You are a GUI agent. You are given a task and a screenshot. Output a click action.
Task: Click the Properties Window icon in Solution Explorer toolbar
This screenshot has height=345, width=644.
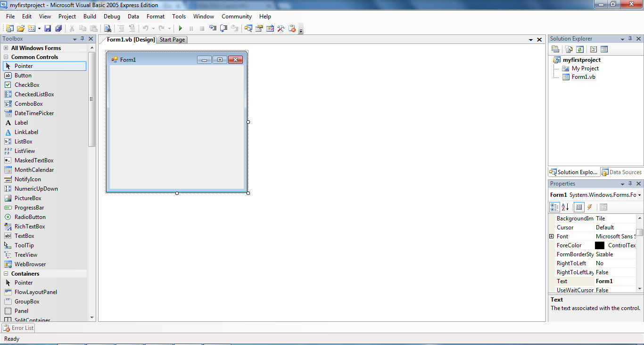tap(555, 49)
